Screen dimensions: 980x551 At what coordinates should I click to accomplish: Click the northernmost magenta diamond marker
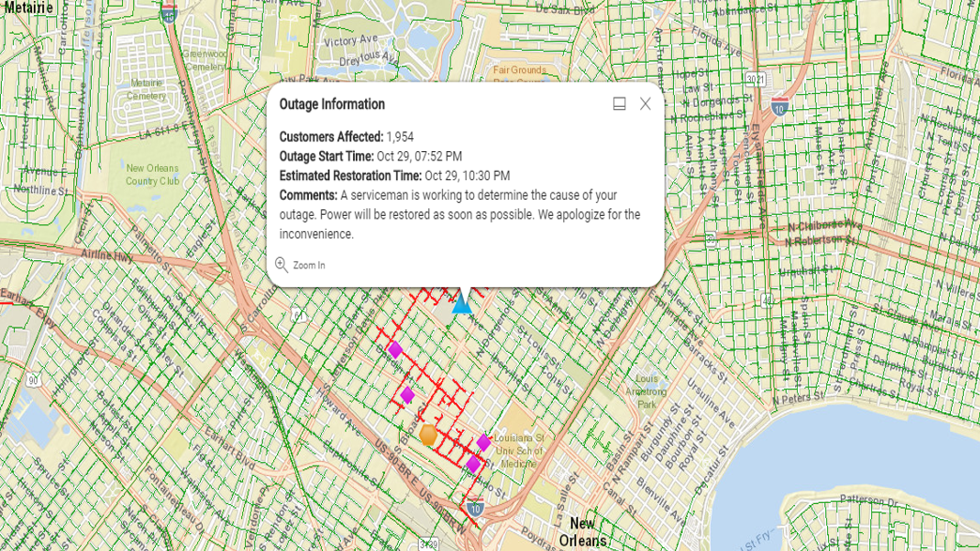tap(395, 350)
